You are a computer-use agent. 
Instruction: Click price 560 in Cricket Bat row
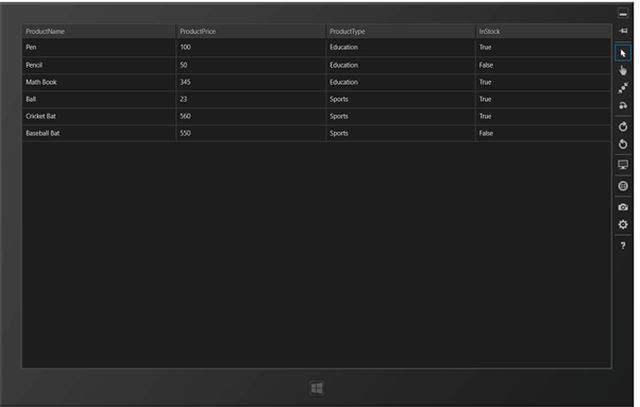click(x=251, y=116)
